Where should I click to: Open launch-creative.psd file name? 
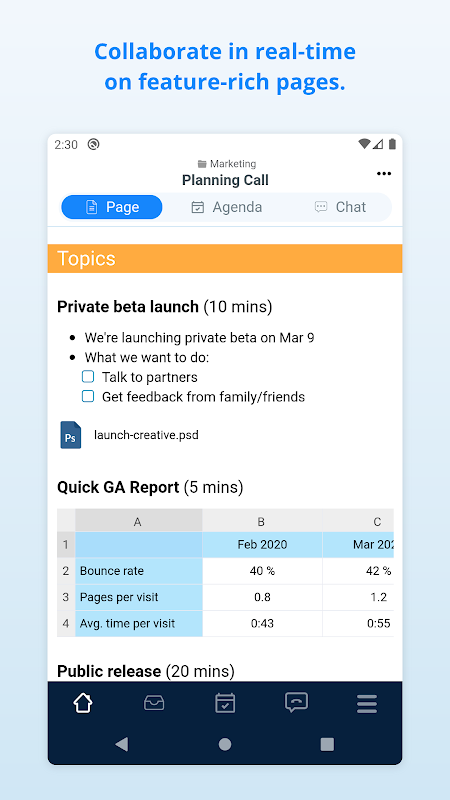tap(146, 435)
